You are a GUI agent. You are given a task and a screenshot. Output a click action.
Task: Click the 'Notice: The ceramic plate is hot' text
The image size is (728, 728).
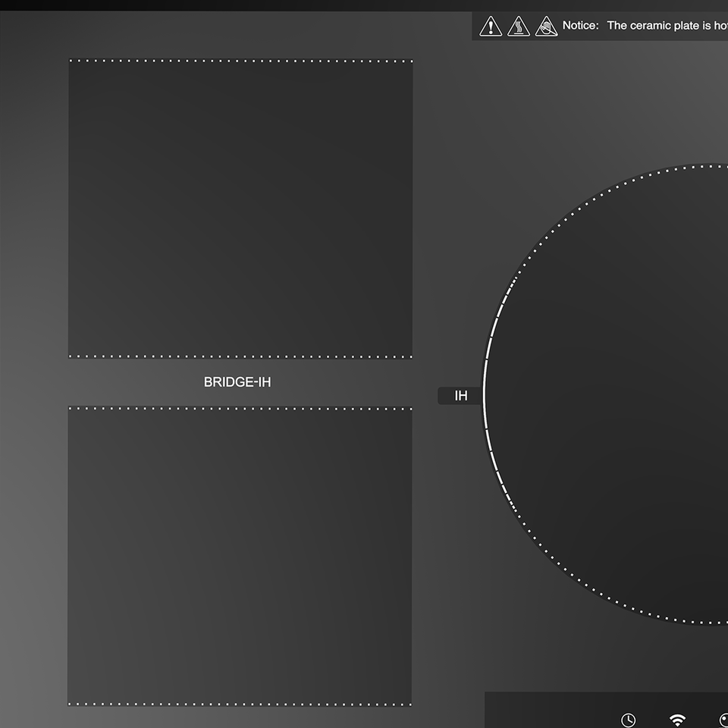[x=645, y=26]
